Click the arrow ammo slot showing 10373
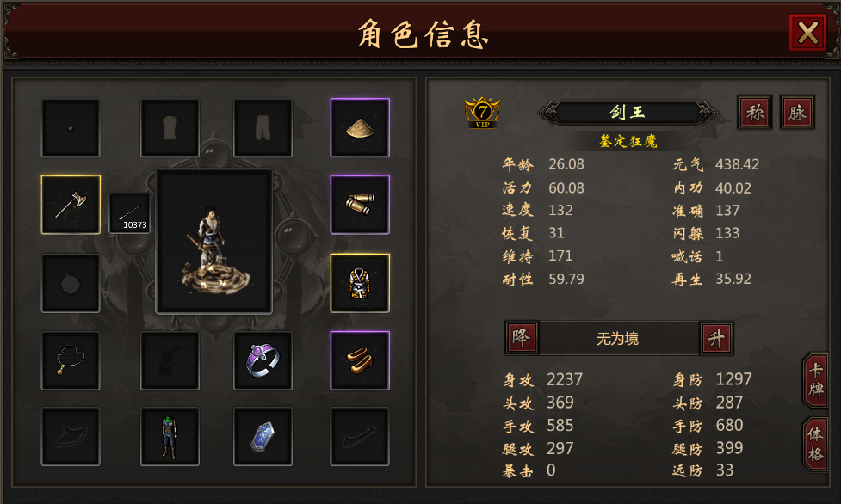Screen dimensions: 841x504 129,213
